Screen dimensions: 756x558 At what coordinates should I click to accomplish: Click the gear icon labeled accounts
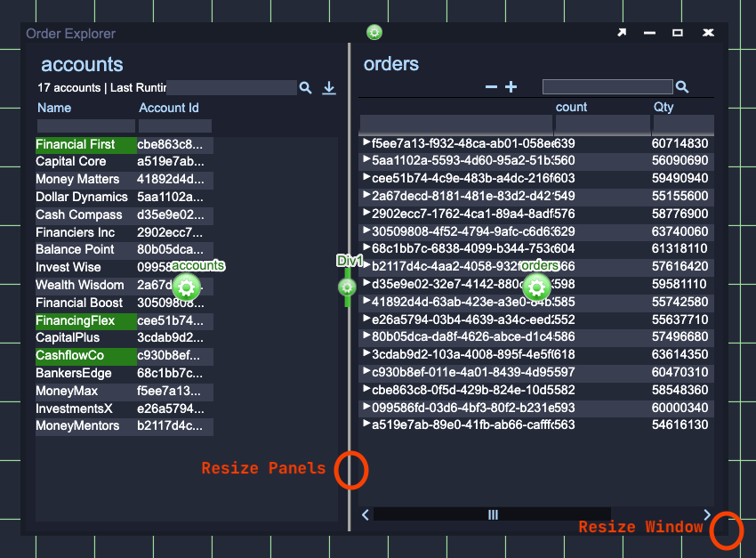186,287
